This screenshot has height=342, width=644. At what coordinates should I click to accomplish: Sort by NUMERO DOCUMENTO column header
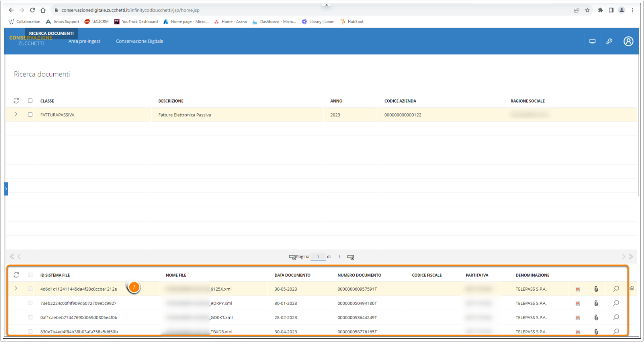tap(359, 275)
